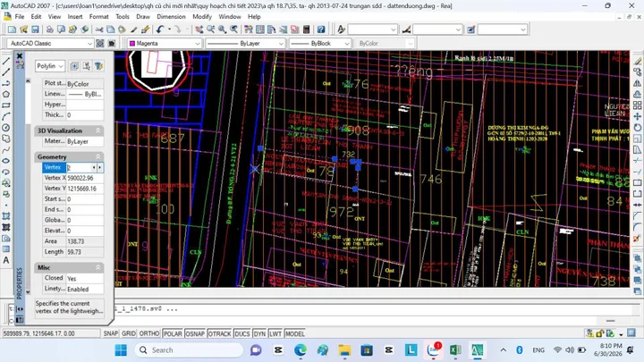The height and width of the screenshot is (362, 644).
Task: Select the Circle draw tool
Action: pos(6,128)
